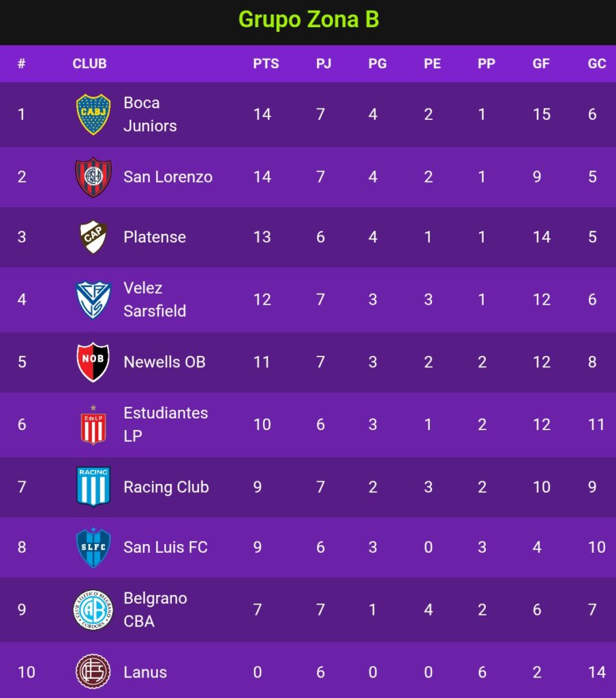Tap the Newells OB shield icon
Viewport: 616px width, 698px height.
click(x=93, y=362)
